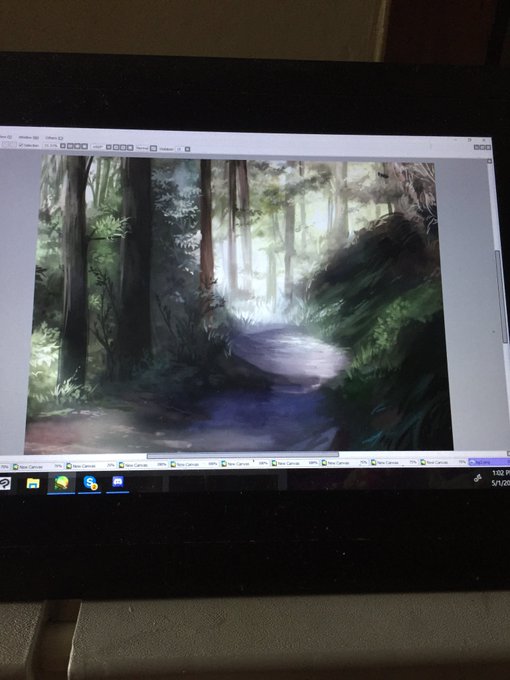The height and width of the screenshot is (680, 510).
Task: Rotate the canvas counterclockwise
Action: tap(116, 147)
